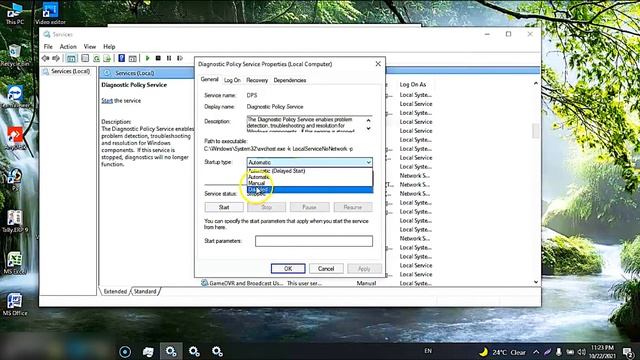
Task: Choose the highlighted Disabled startup option
Action: [309, 189]
